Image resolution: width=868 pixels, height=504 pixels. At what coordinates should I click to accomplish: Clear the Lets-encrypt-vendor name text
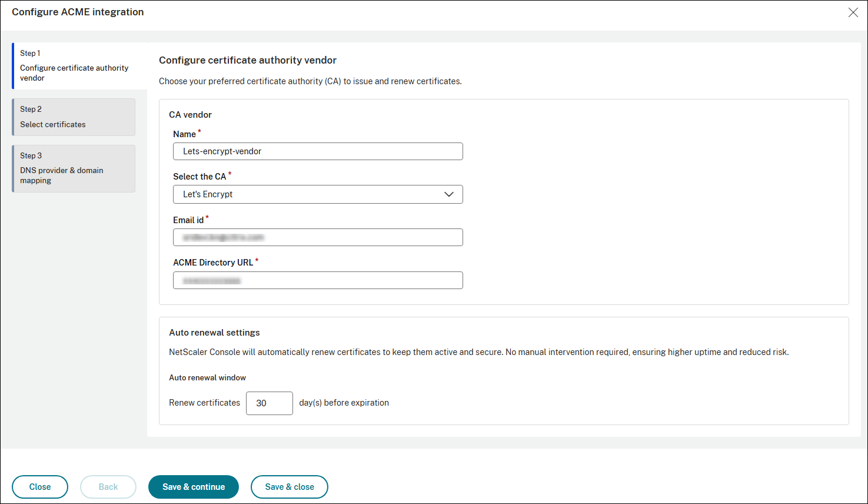[x=318, y=151]
